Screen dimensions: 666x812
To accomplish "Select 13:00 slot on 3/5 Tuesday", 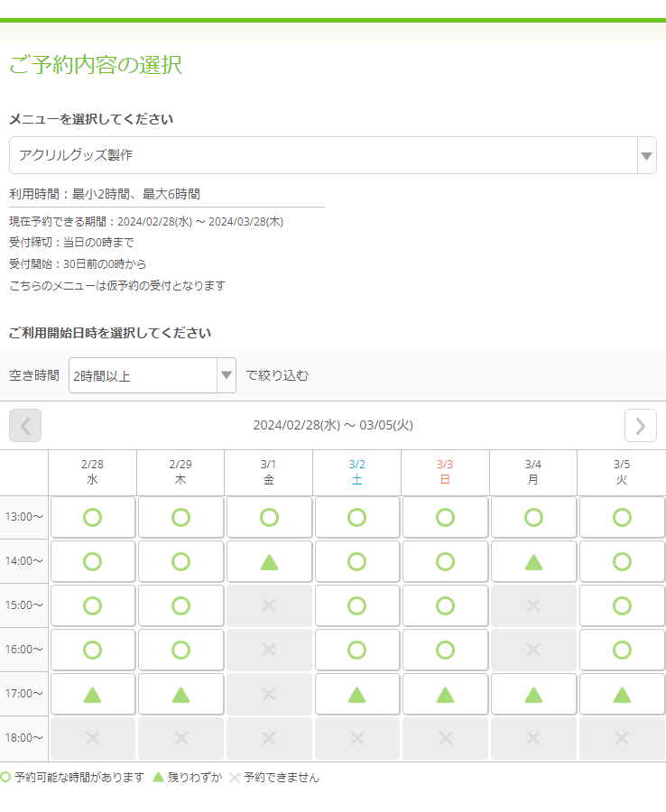I will pos(622,517).
